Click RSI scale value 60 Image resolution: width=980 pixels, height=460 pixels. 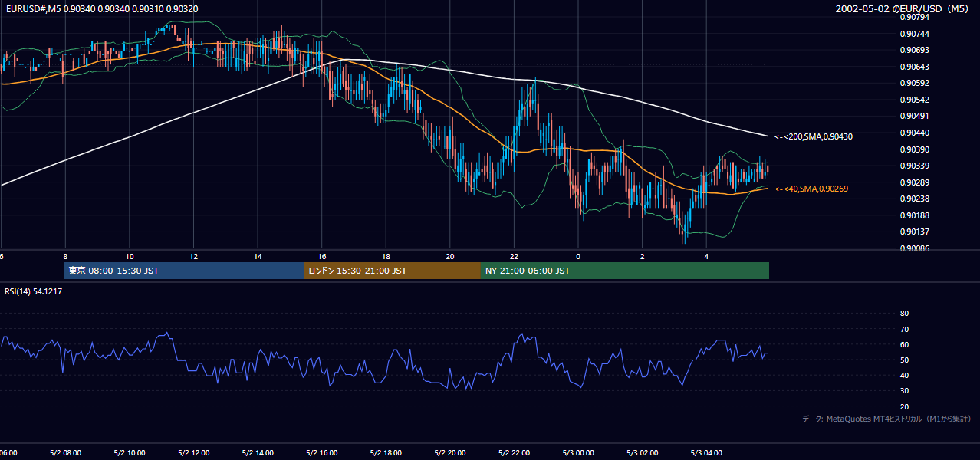point(904,344)
